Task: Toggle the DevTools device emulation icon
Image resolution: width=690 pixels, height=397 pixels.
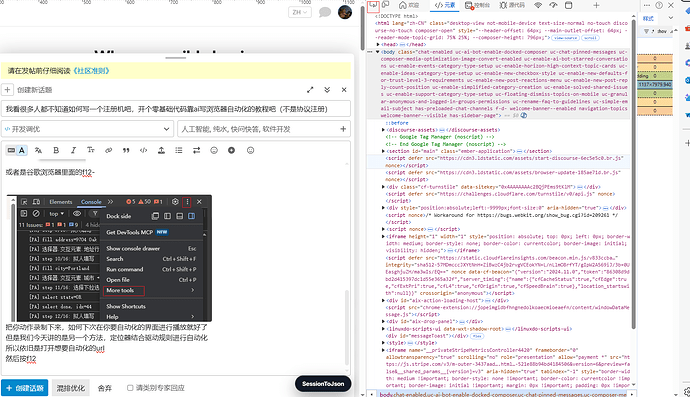Action: (x=386, y=5)
